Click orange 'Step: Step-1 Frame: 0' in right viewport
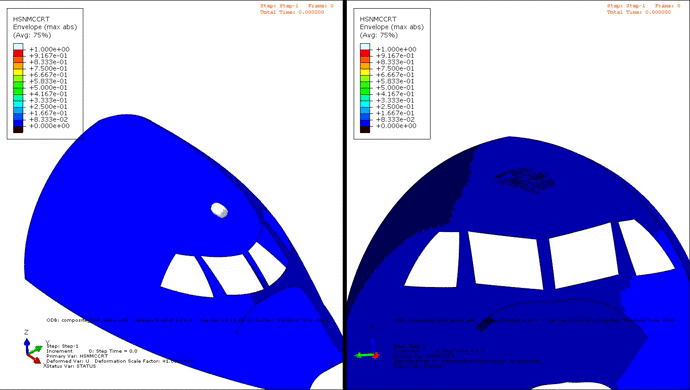Image resolution: width=690 pixels, height=390 pixels. [643, 6]
